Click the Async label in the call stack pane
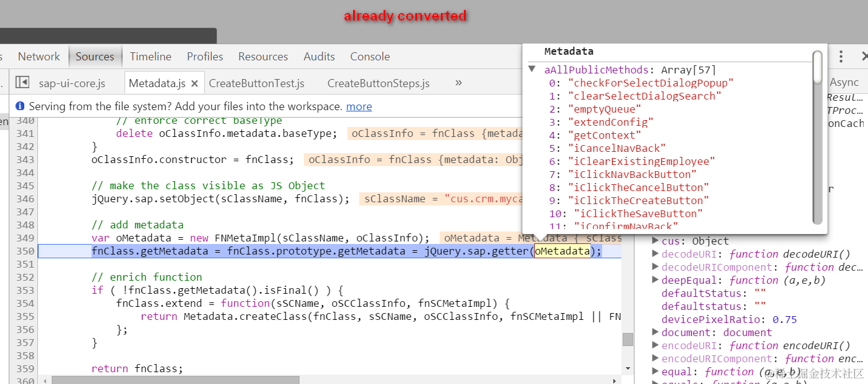868x384 pixels. [x=844, y=82]
